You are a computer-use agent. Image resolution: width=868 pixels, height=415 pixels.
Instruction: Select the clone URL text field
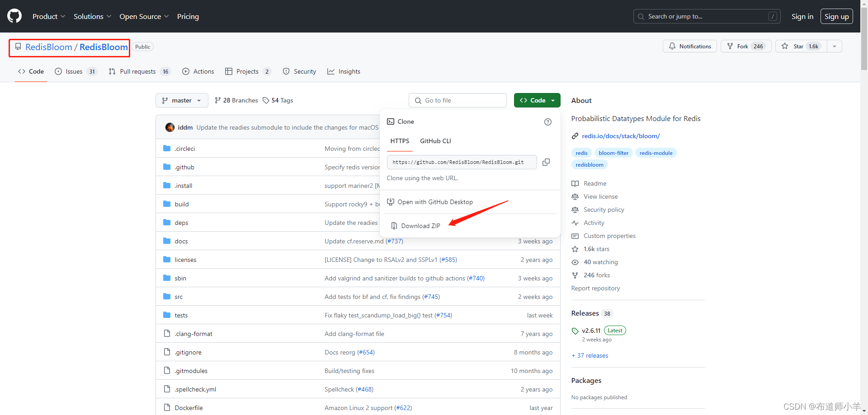pyautogui.click(x=462, y=162)
